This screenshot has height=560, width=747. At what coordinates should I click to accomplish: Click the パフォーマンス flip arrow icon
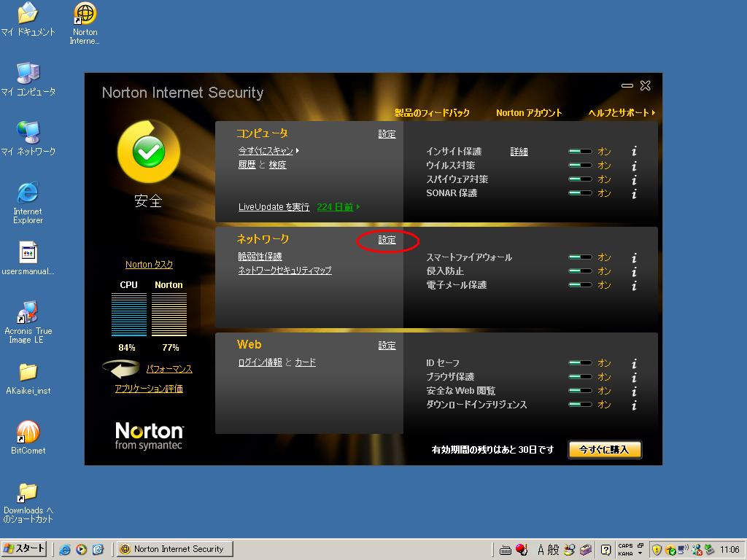121,369
